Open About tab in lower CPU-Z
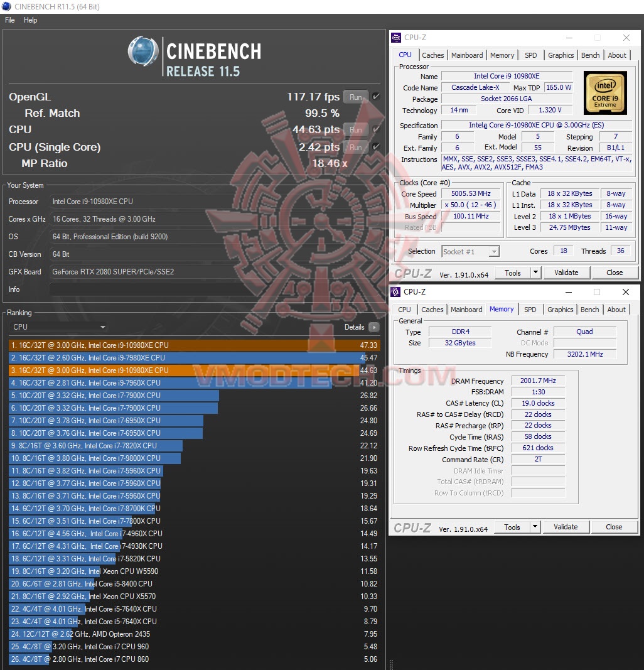 [616, 310]
